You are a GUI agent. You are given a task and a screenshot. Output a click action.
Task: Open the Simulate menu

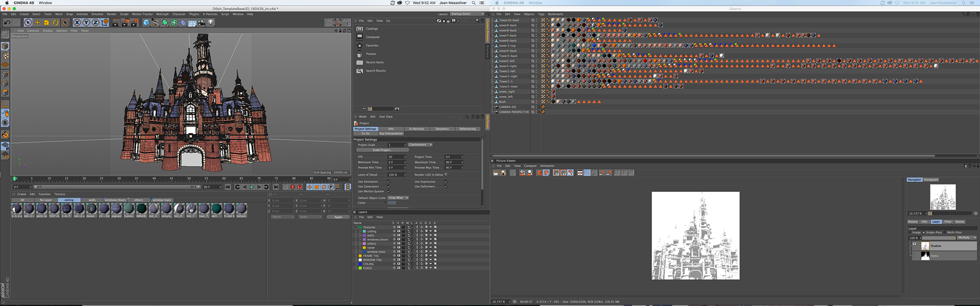tap(97, 14)
